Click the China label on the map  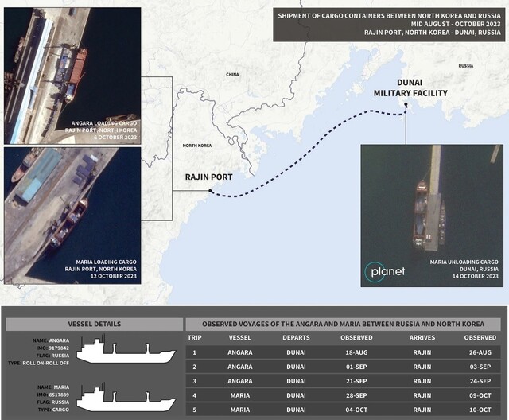(232, 74)
